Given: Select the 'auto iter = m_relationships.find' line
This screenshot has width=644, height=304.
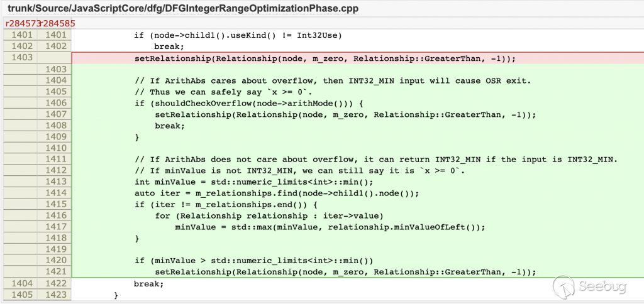Looking at the screenshot, I should (x=276, y=193).
